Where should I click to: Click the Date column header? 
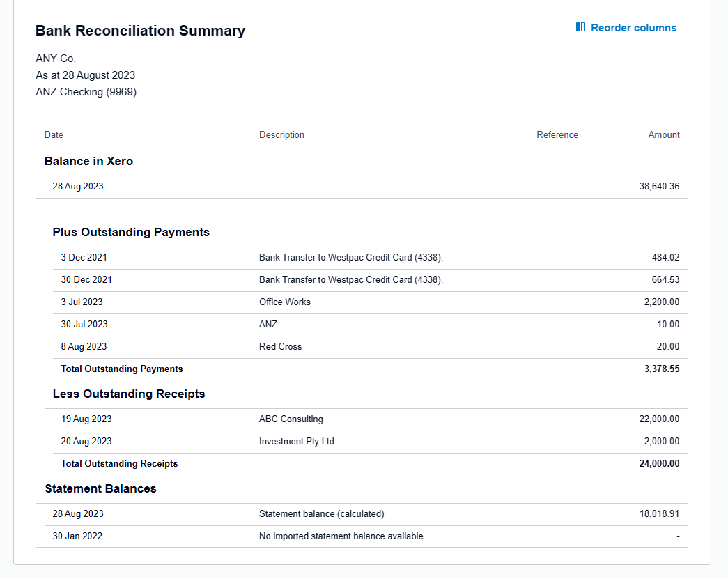click(54, 135)
